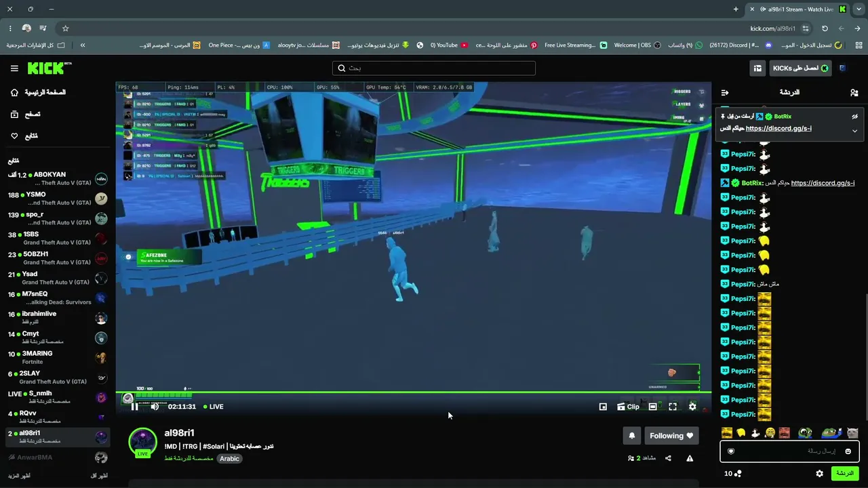Open the emoji picker in chat input
The height and width of the screenshot is (488, 868).
(x=848, y=451)
